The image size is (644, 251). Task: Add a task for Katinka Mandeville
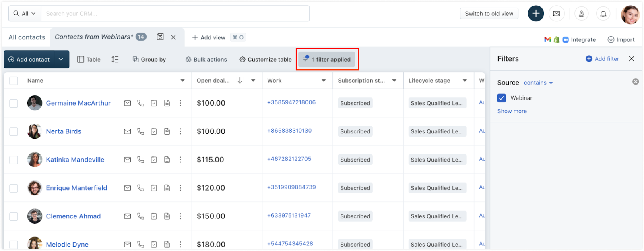[x=154, y=160]
